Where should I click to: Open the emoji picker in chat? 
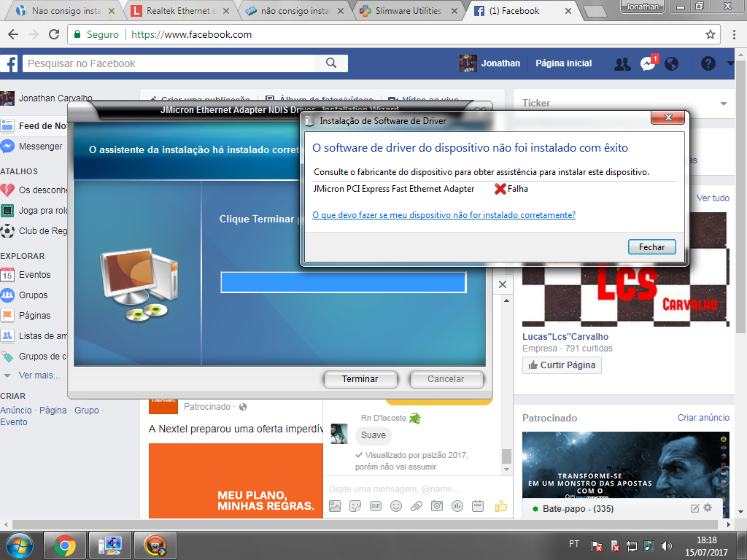point(396,506)
